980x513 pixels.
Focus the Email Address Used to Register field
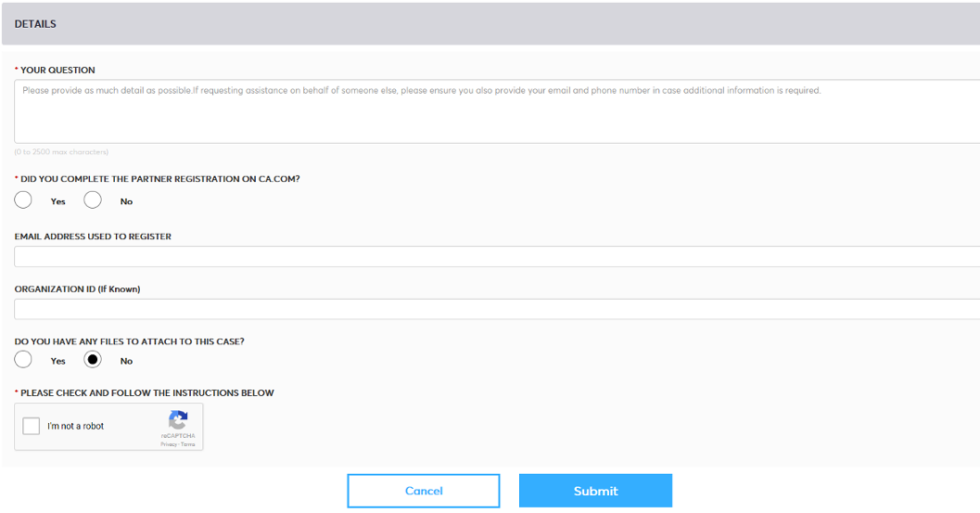497,256
